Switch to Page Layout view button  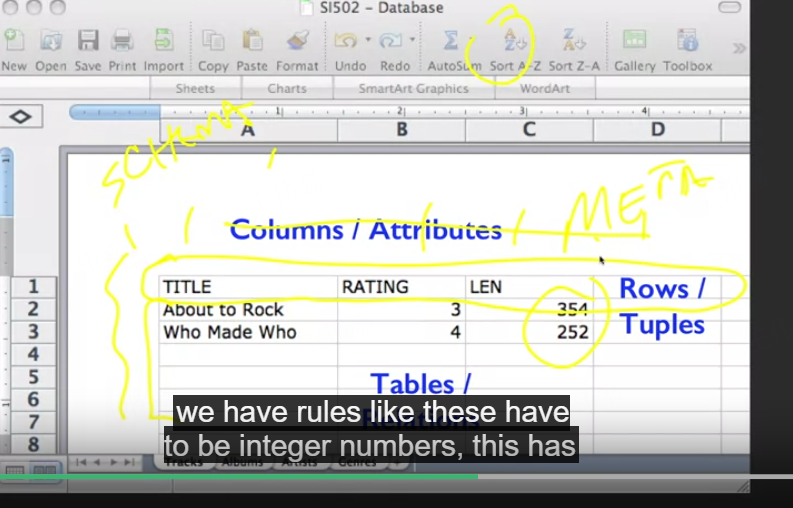click(x=45, y=470)
